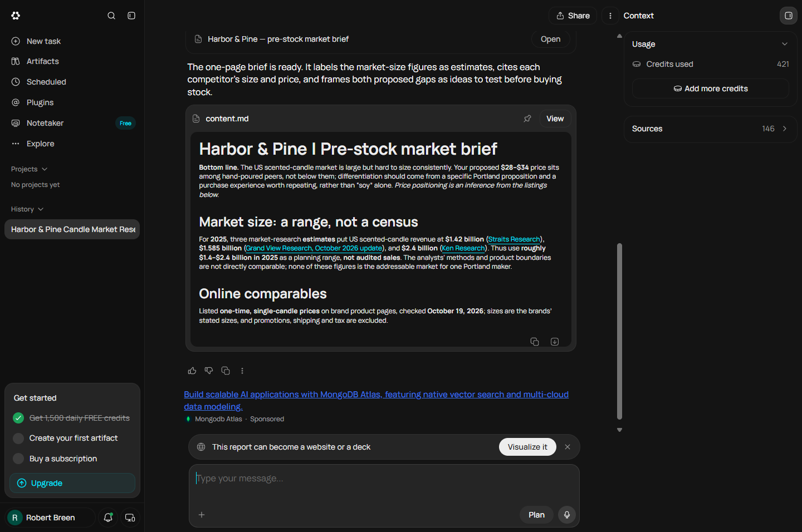Toggle the Create your first artifact checkbox
This screenshot has width=802, height=532.
click(x=18, y=438)
